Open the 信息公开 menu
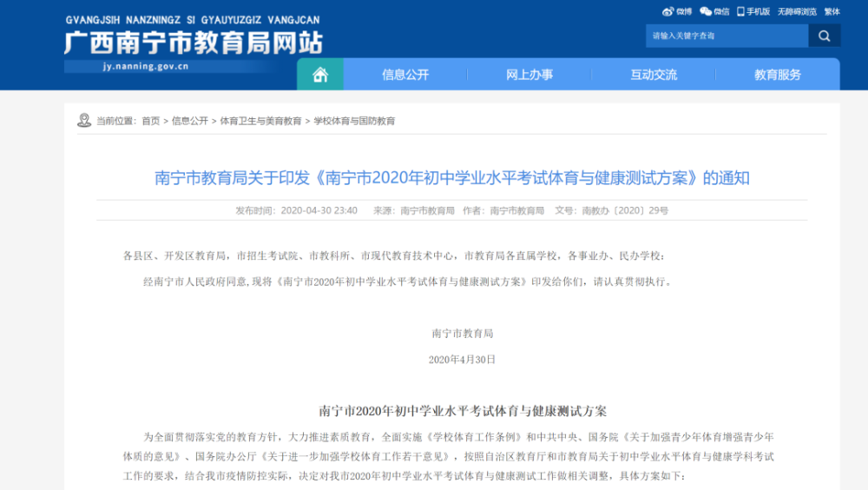The image size is (868, 490). click(405, 74)
